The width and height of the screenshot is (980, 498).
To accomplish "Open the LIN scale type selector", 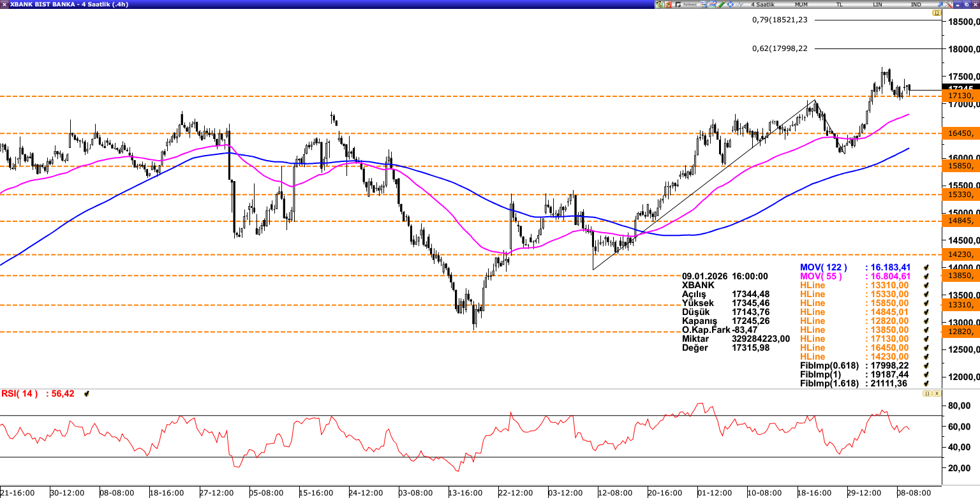I will click(x=878, y=4).
